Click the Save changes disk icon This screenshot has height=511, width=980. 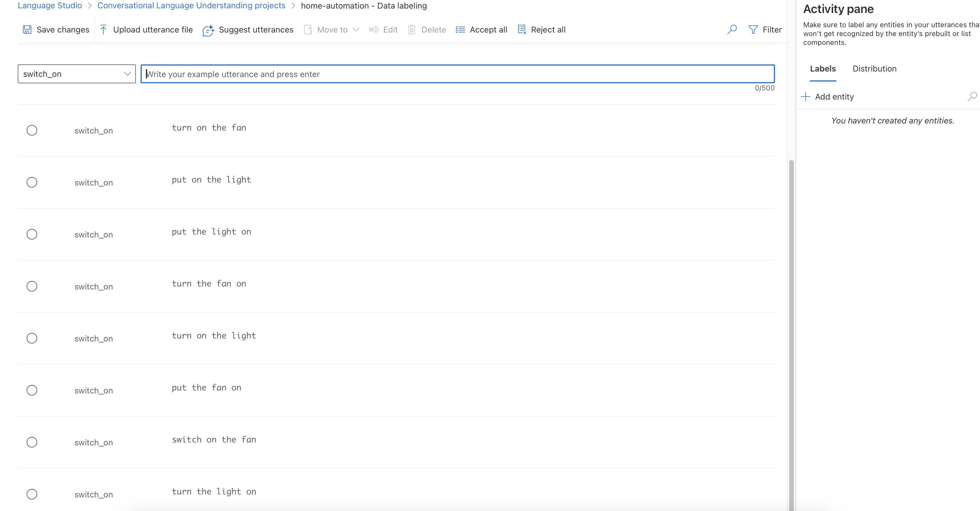coord(27,30)
